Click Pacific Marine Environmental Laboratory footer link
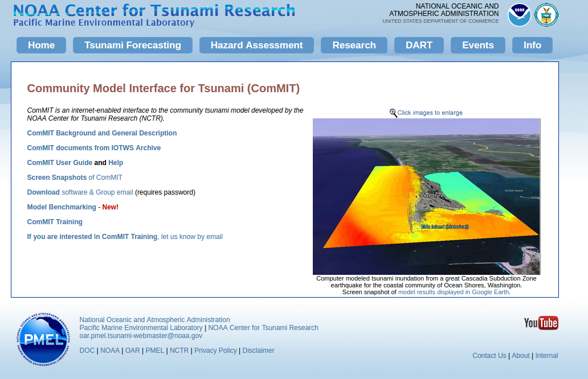The image size is (588, 379). [141, 328]
